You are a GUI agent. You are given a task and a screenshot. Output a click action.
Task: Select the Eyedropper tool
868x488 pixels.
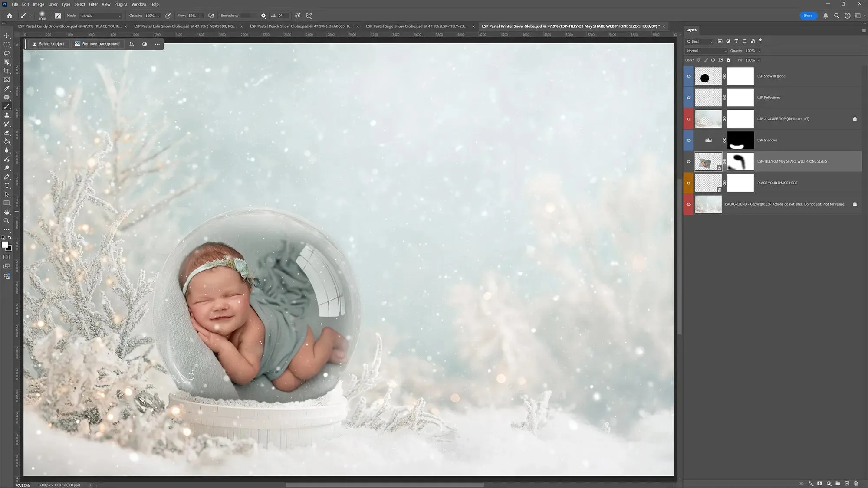7,88
